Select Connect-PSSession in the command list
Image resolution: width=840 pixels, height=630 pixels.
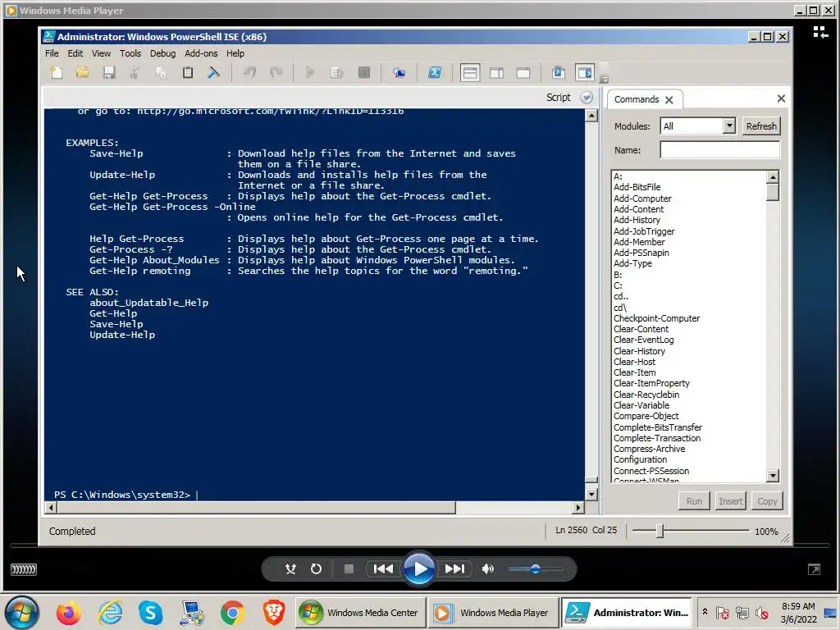tap(651, 471)
